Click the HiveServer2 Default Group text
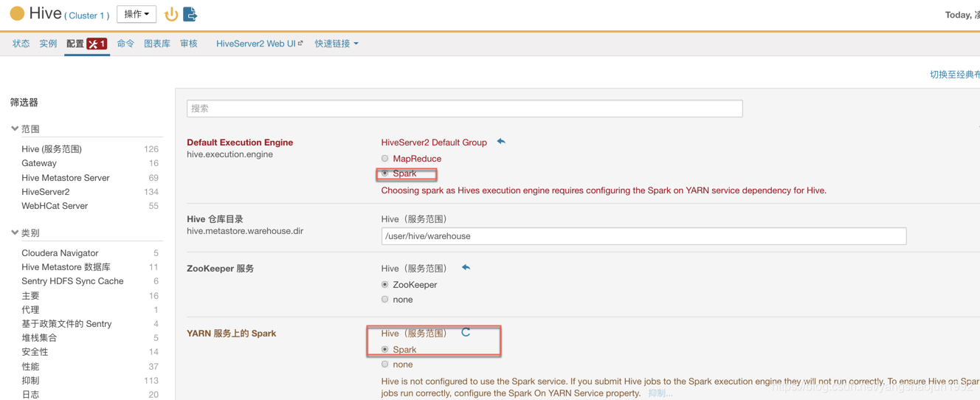The image size is (980, 400). [434, 142]
